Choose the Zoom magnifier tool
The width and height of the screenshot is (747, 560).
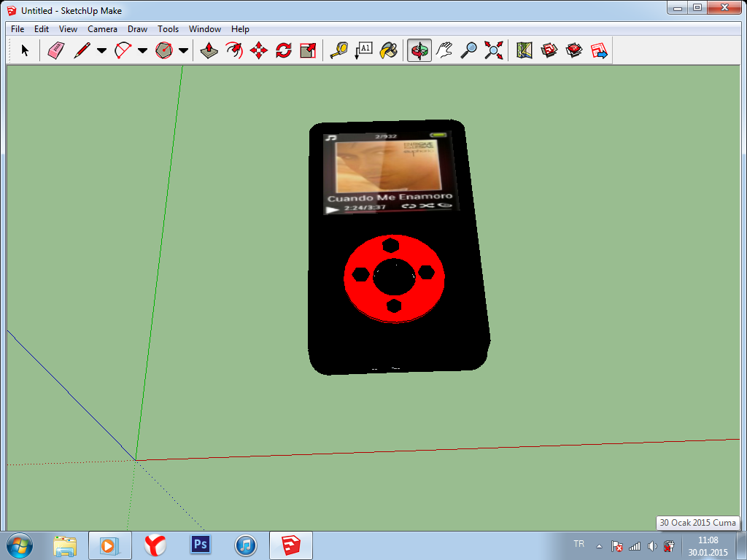click(x=469, y=50)
